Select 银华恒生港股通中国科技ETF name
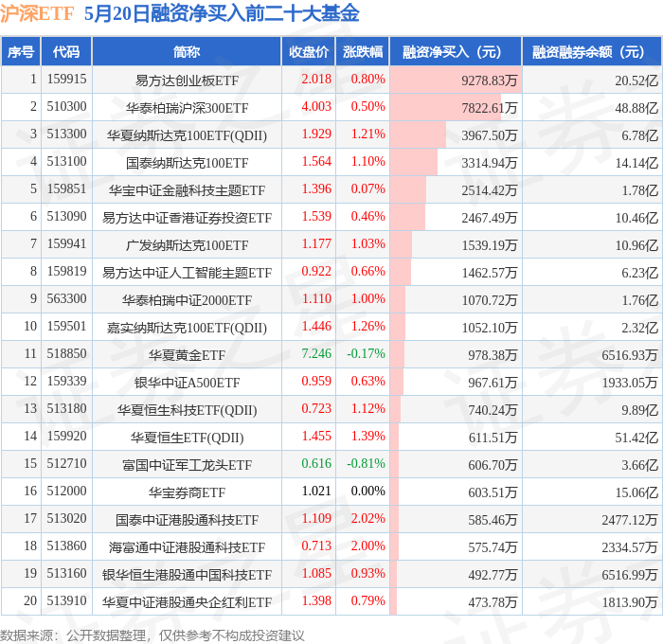Viewport: 663px width, 644px height. (x=187, y=575)
